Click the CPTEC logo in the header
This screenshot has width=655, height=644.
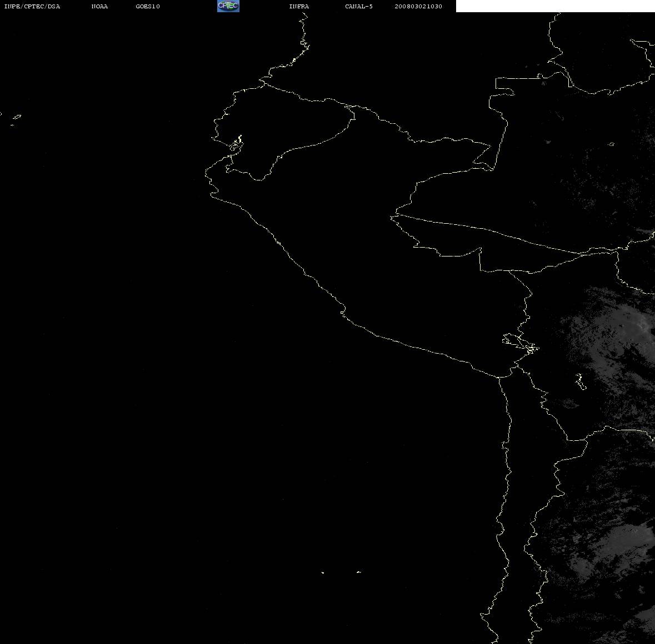pos(228,6)
